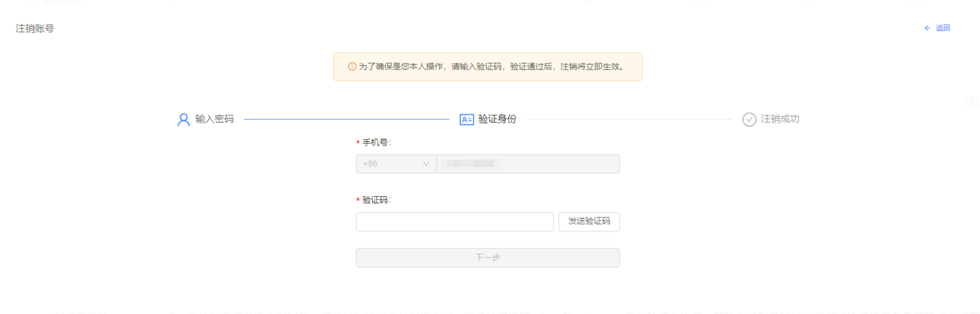
Task: Click the 验证码 field label
Action: tap(377, 200)
